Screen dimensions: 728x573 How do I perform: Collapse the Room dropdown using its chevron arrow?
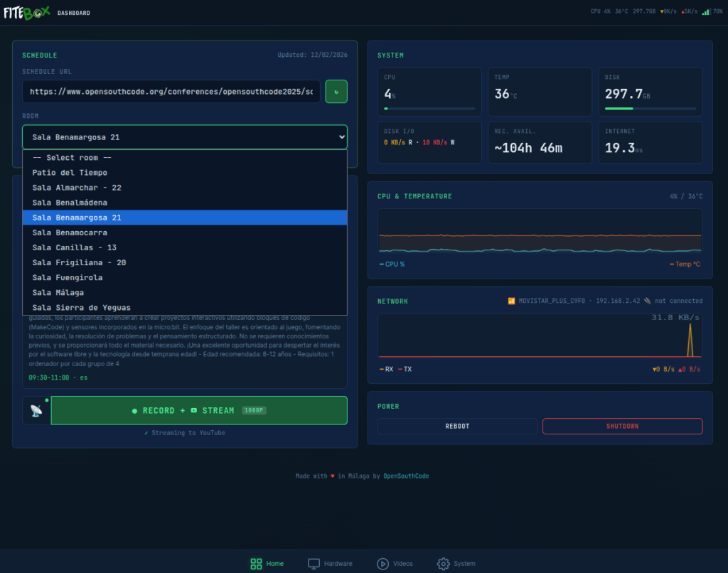340,137
